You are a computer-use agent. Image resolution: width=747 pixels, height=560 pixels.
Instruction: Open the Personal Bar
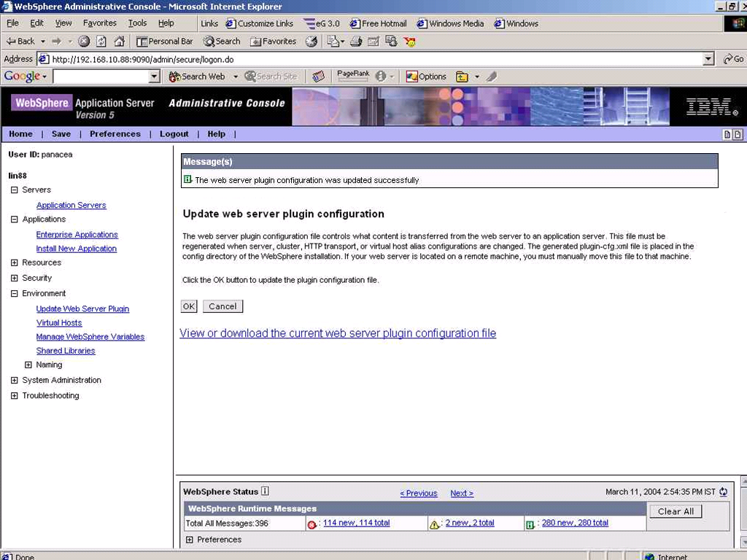coord(164,42)
